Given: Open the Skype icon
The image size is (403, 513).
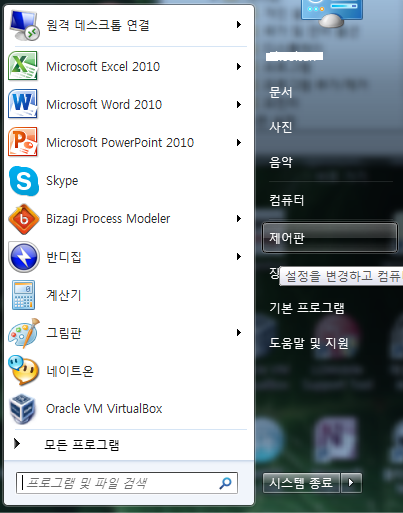Looking at the screenshot, I should click(23, 181).
